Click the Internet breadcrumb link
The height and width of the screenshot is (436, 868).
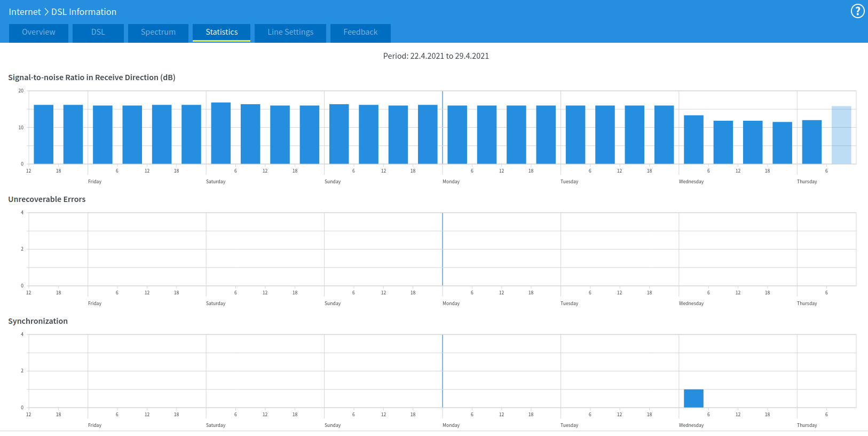pyautogui.click(x=25, y=12)
